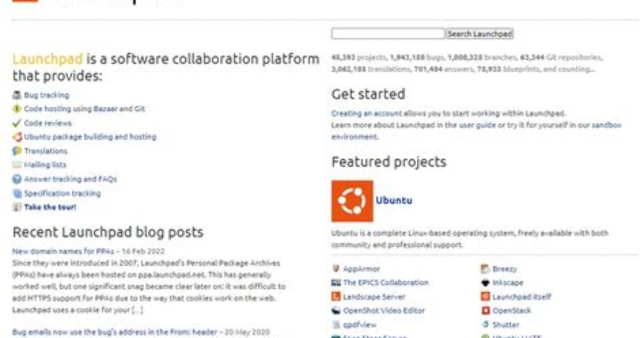Click the bug icon beside Bug tracking
Screen dimensions: 644x338
coord(17,95)
